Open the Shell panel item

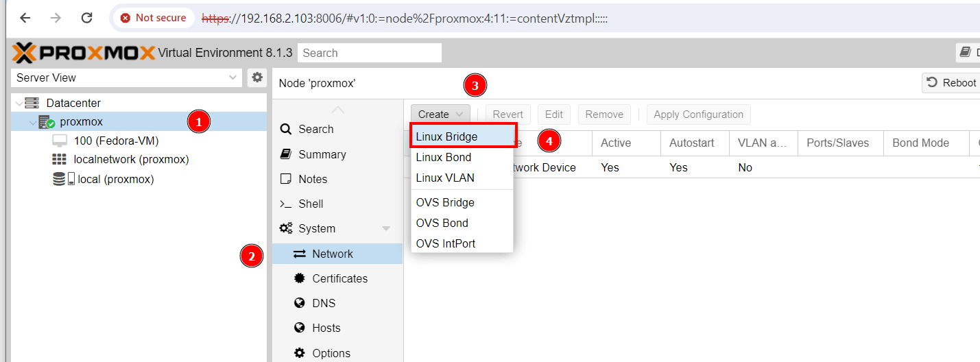point(311,204)
